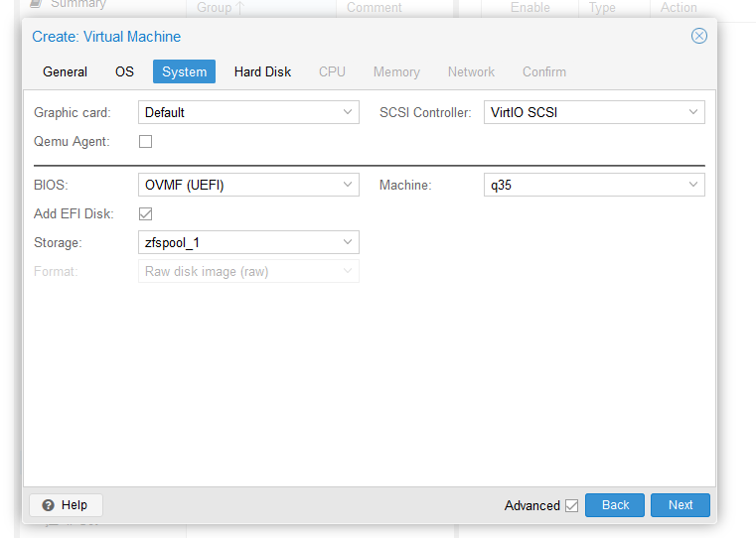
Task: Click the Create: Virtual Machine title
Action: click(106, 37)
